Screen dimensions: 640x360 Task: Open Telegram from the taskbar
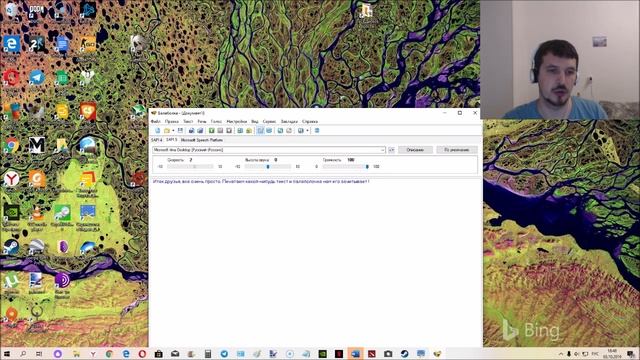[224, 354]
